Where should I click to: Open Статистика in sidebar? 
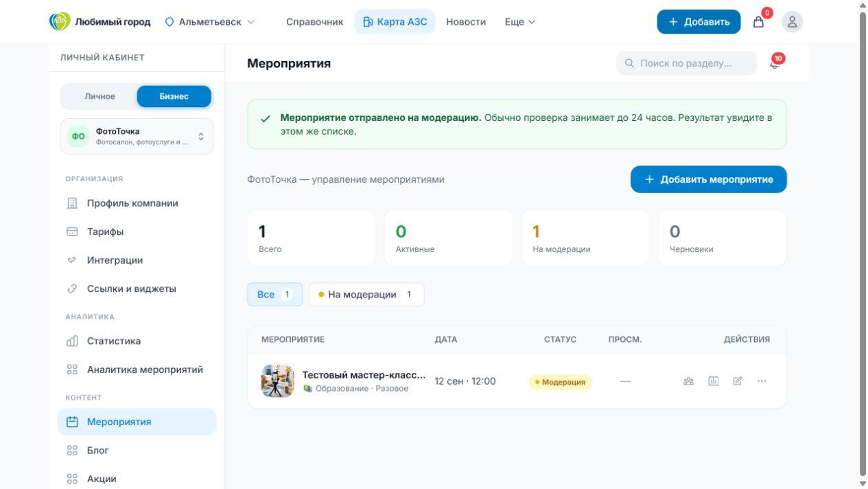click(x=137, y=341)
